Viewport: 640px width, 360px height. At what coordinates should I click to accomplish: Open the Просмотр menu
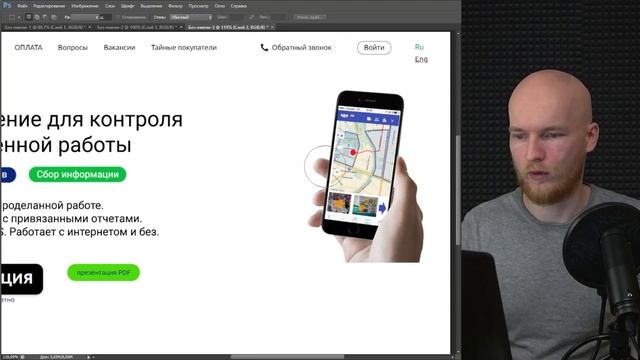pos(198,6)
